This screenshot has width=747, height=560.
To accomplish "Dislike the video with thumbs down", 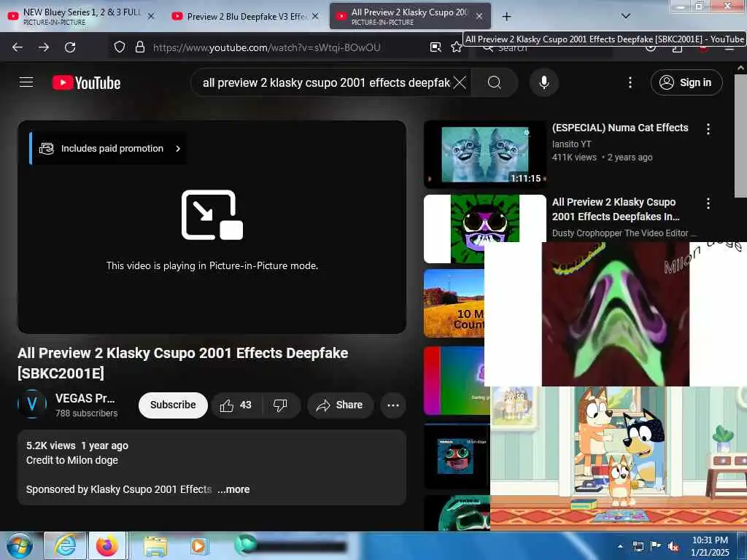I will 281,405.
